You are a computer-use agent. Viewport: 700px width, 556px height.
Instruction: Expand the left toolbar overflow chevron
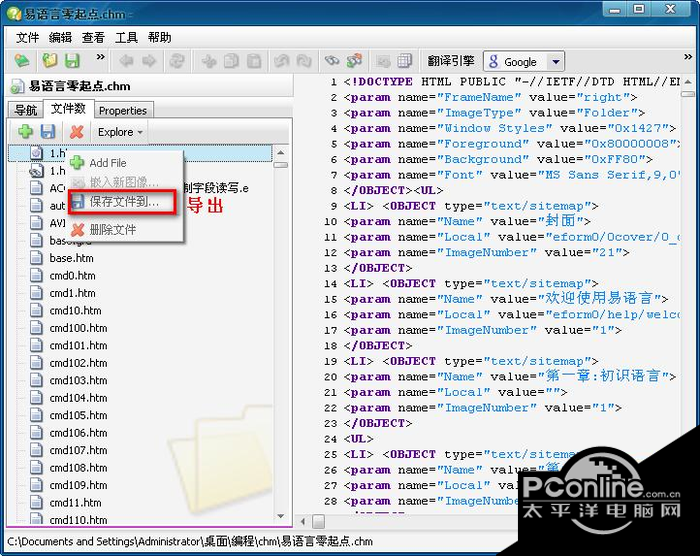click(x=100, y=57)
